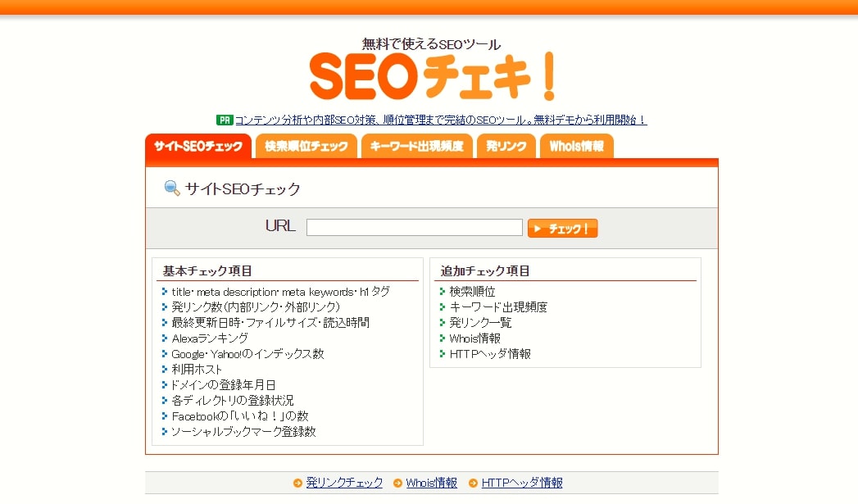Switch to the 検索順位チェック tab

306,146
